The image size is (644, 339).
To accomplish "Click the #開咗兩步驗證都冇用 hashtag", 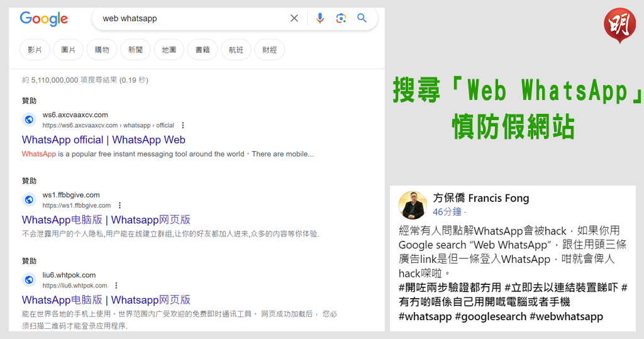I will point(450,287).
